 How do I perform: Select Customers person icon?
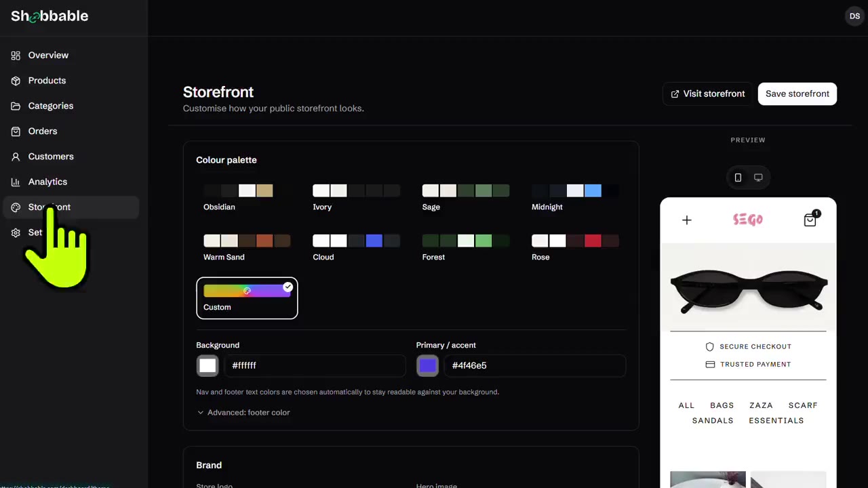pos(16,157)
